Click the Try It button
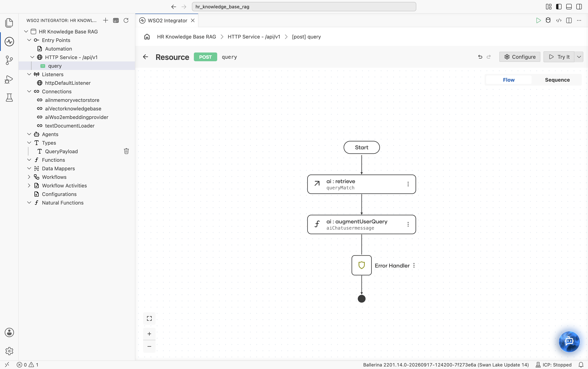This screenshot has height=369, width=588. (x=559, y=57)
